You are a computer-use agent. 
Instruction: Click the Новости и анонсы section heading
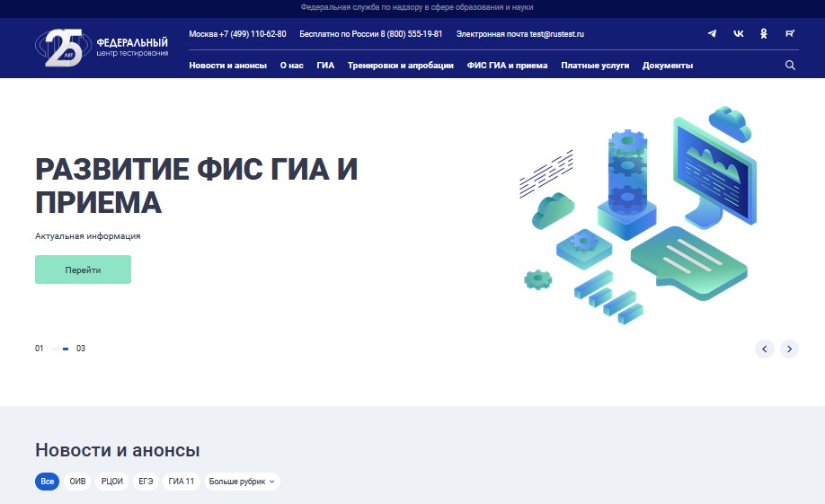[118, 450]
